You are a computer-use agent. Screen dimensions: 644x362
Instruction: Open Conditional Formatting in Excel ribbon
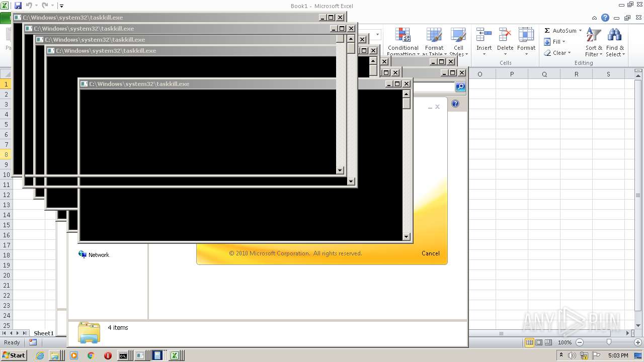403,42
